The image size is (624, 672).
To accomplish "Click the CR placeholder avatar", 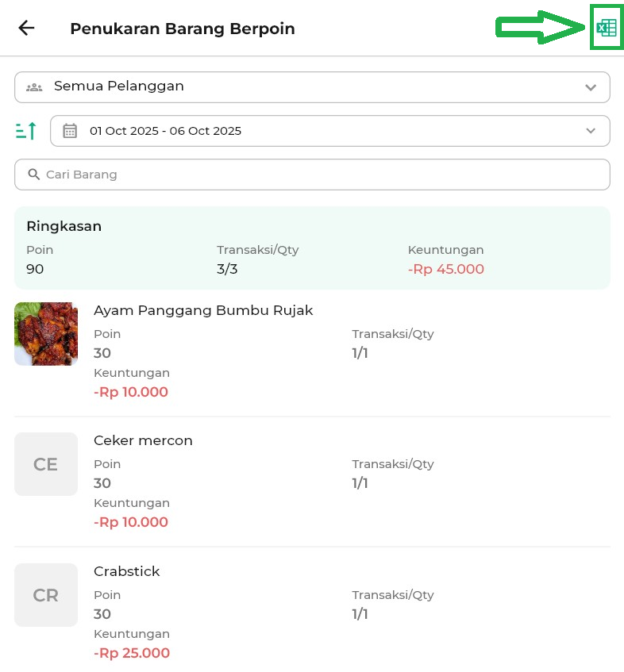I will pos(46,595).
